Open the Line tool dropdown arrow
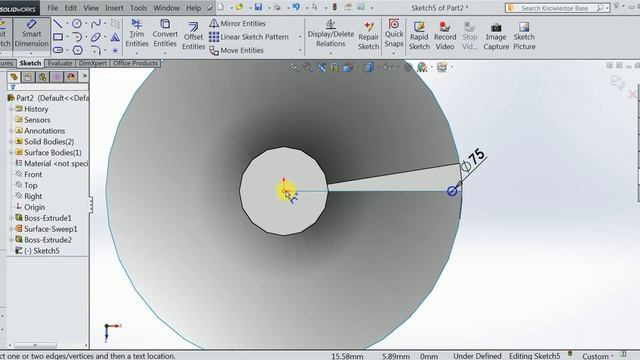This screenshot has height=360, width=640. pos(67,24)
